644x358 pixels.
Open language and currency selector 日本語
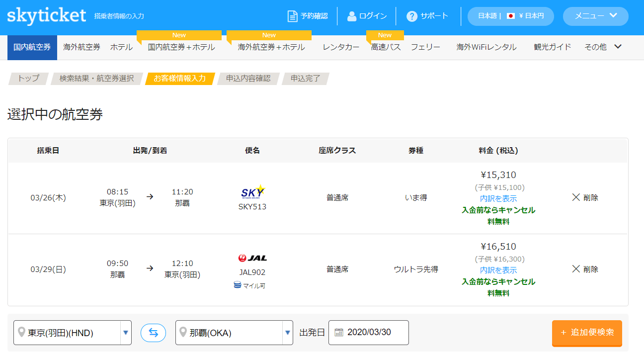[511, 16]
